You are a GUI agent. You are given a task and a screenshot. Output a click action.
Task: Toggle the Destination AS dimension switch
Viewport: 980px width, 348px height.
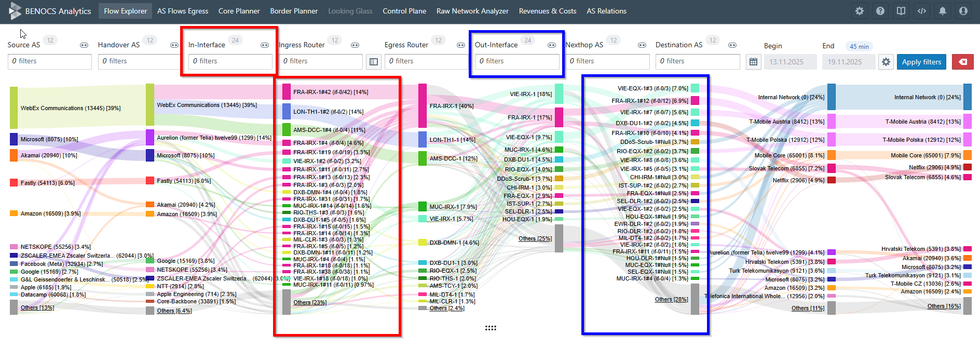coord(732,45)
